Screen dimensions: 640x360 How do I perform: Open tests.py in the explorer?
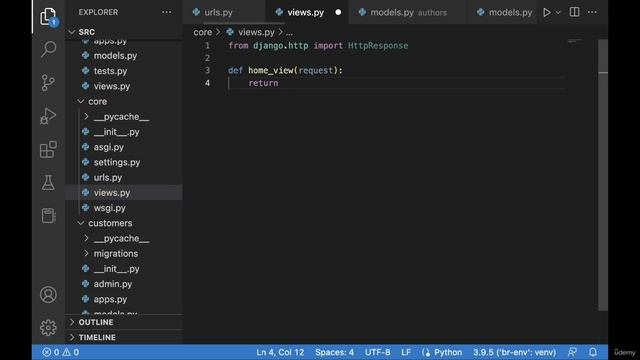[110, 71]
